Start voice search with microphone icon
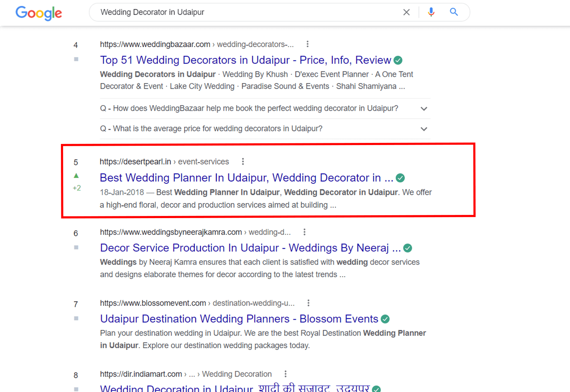The image size is (570, 392). coord(431,12)
